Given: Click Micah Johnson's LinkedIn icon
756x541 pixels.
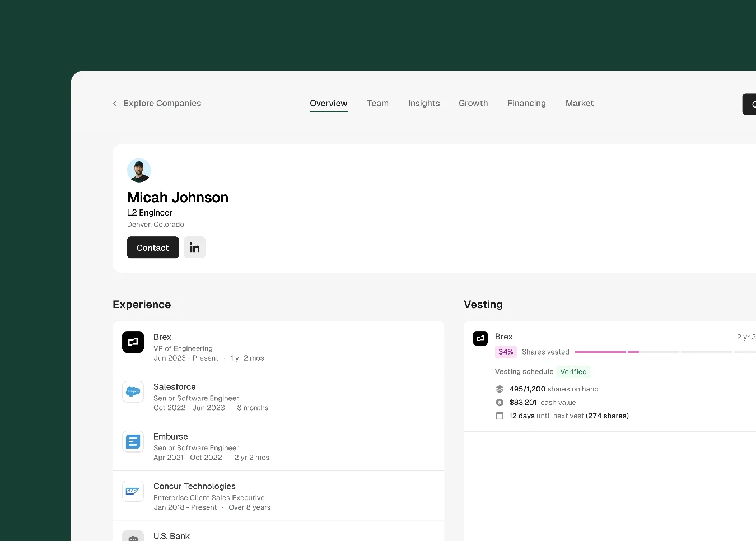Looking at the screenshot, I should pyautogui.click(x=194, y=247).
